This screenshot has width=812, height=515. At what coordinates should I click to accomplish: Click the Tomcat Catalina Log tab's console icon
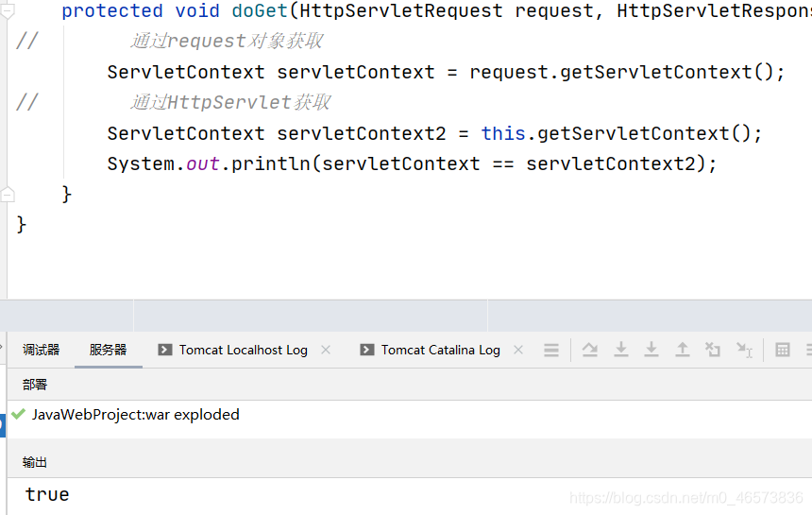point(366,350)
